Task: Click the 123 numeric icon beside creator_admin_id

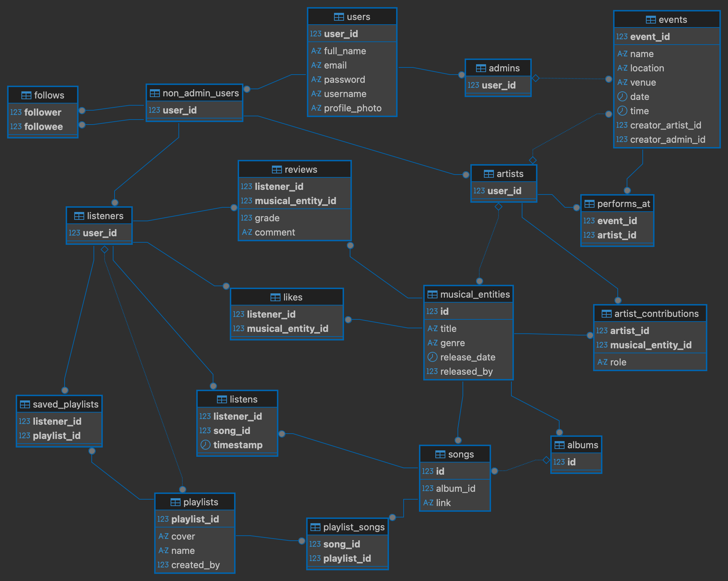Action: 622,139
